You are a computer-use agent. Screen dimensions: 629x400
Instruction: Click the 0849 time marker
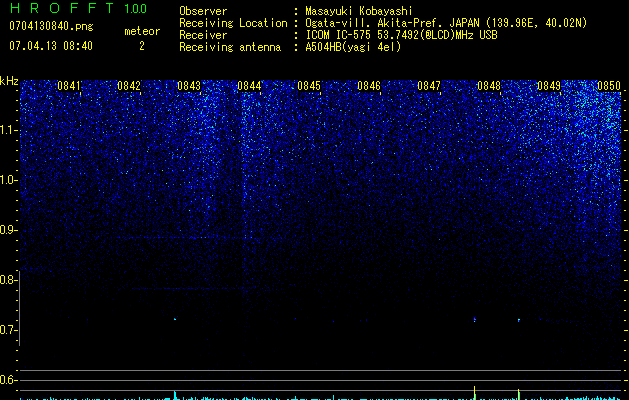coord(549,86)
